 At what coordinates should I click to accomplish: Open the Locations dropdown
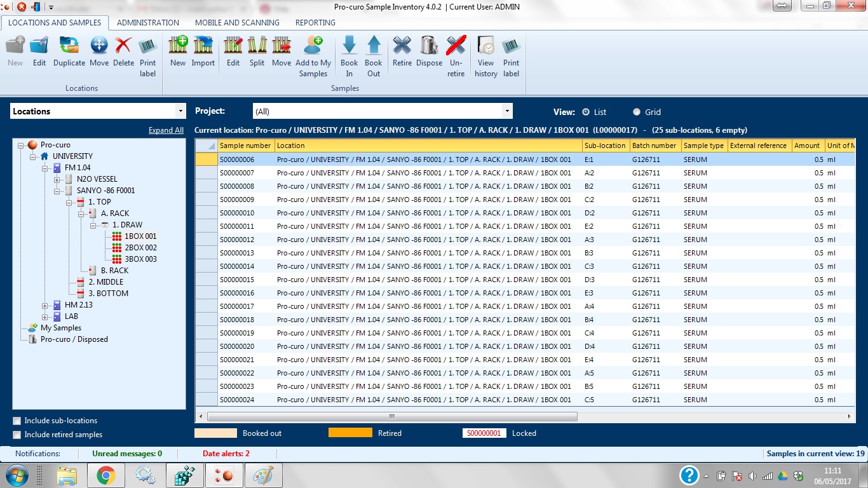point(181,111)
